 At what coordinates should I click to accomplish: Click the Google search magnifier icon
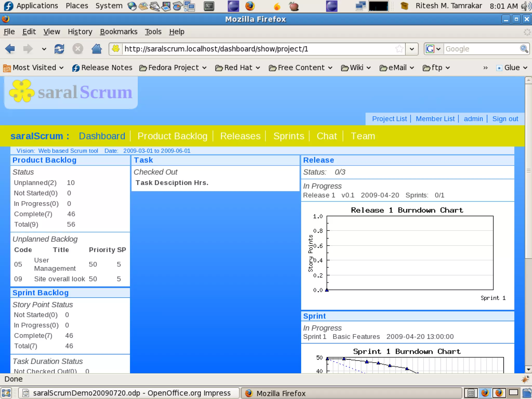click(524, 49)
